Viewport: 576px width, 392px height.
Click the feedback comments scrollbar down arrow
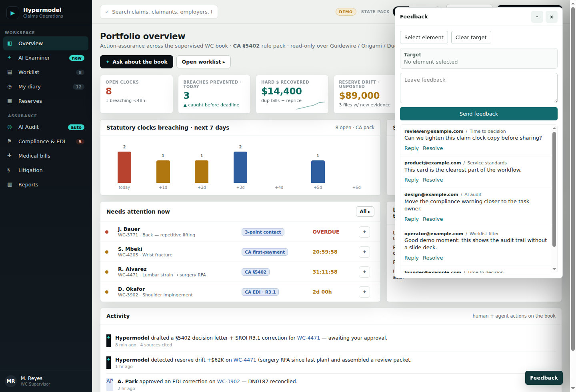point(554,269)
